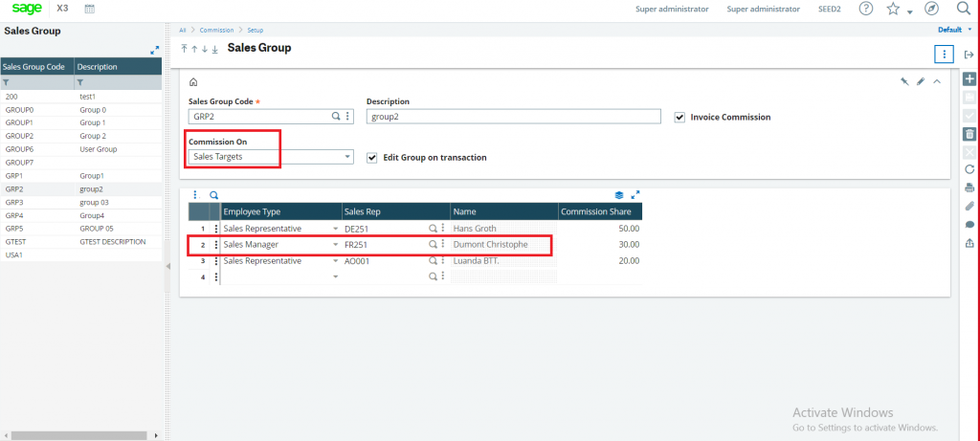Sort by Sales Group Code column header
Image resolution: width=980 pixels, height=441 pixels.
(37, 66)
